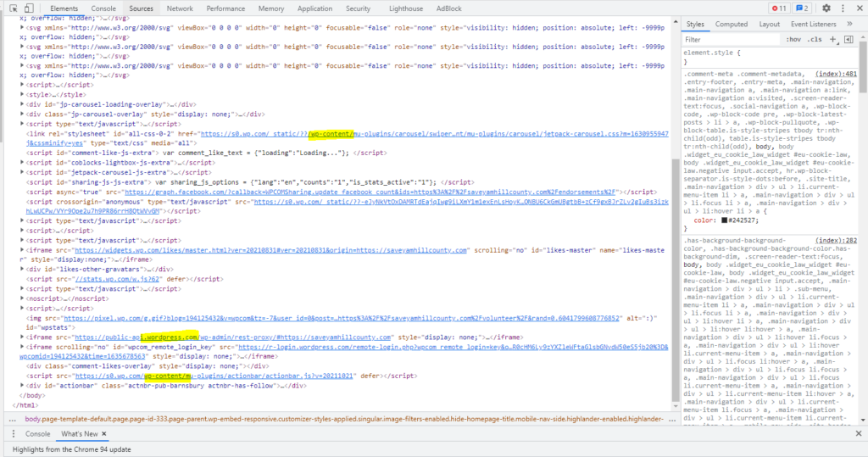Click the styles Filter input field
The width and height of the screenshot is (868, 457).
point(731,39)
